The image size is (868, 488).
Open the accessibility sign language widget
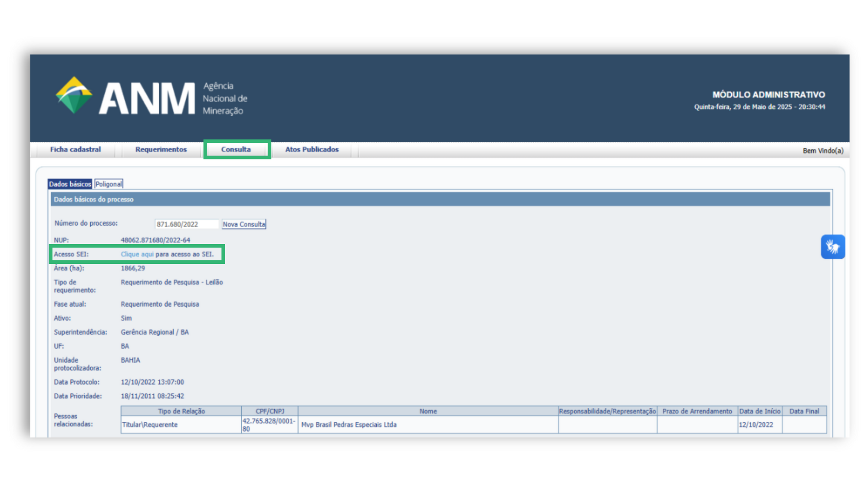pos(832,247)
